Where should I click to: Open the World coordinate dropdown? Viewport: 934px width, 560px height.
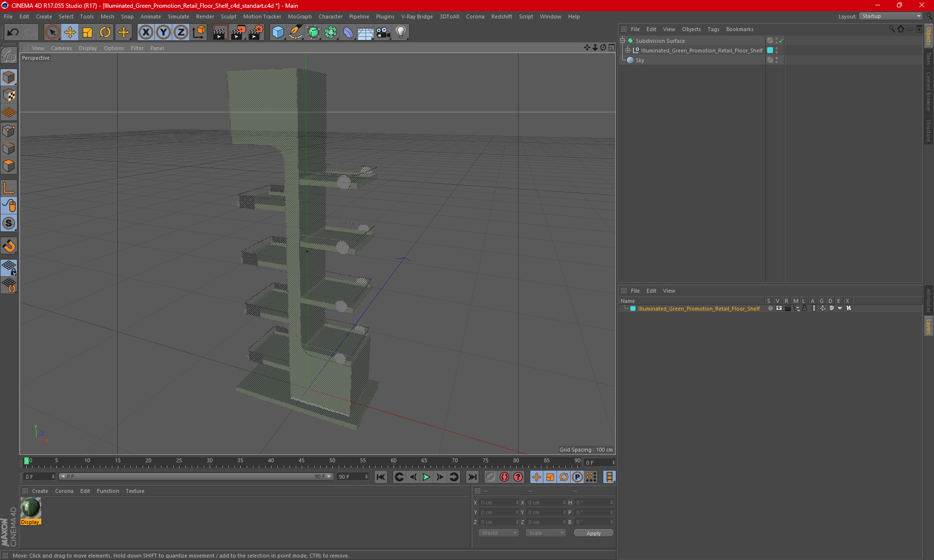499,533
